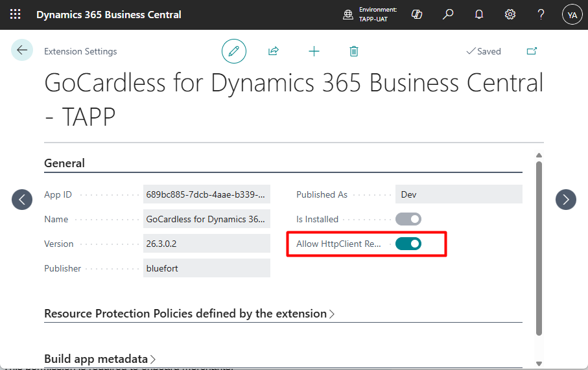This screenshot has height=370, width=588.
Task: Go to previous record arrow
Action: 22,200
